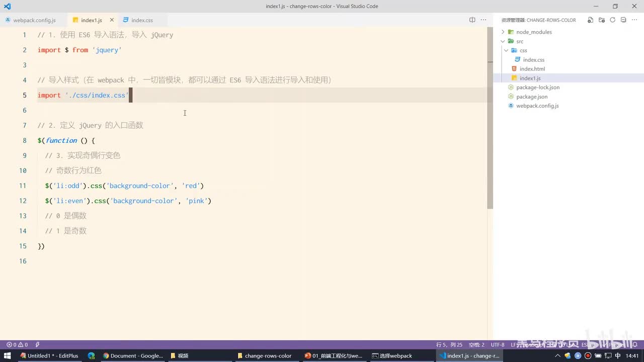644x362 pixels.
Task: Click the red record tray icon
Action: pos(588,355)
